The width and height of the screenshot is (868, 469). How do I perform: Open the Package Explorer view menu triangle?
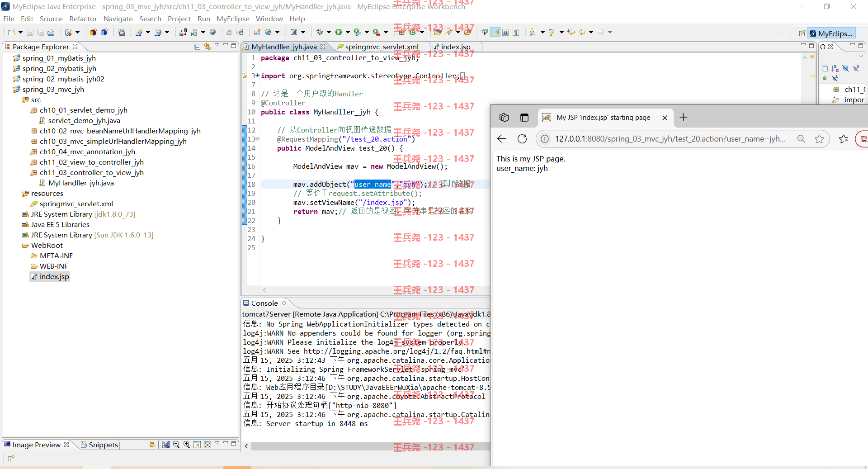pyautogui.click(x=217, y=45)
